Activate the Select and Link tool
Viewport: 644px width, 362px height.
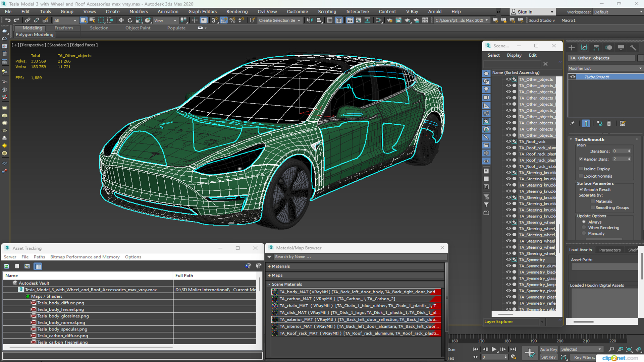(28, 20)
